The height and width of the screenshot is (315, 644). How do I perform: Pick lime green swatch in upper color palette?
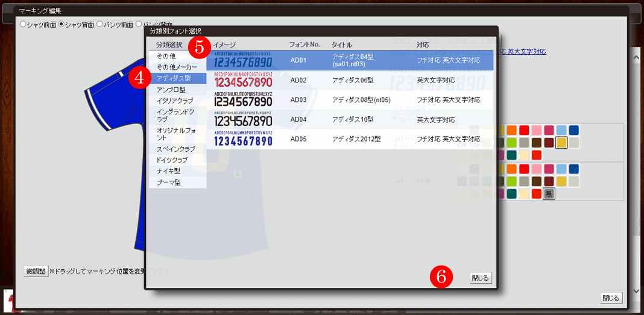(x=512, y=143)
